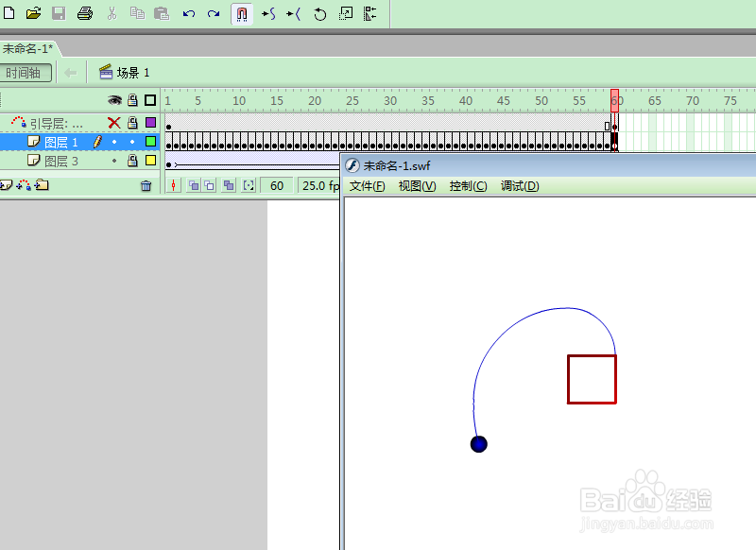This screenshot has width=756, height=550.
Task: Click the playhead at frame 60
Action: coord(614,100)
